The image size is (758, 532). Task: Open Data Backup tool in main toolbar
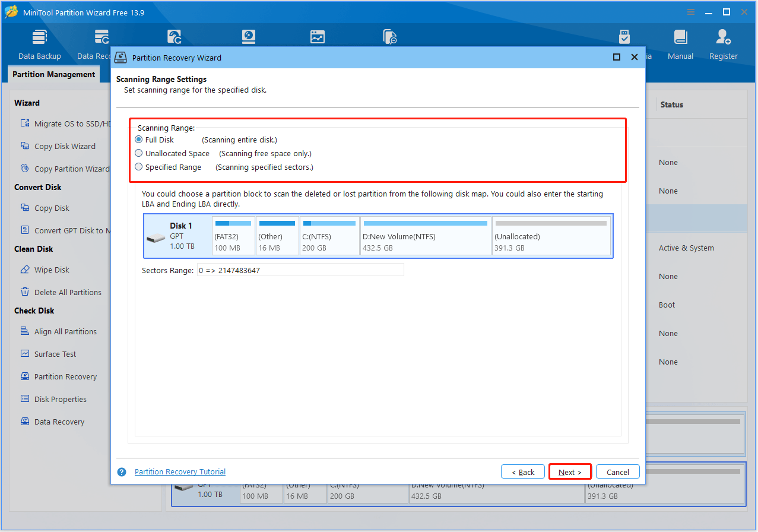(40, 45)
